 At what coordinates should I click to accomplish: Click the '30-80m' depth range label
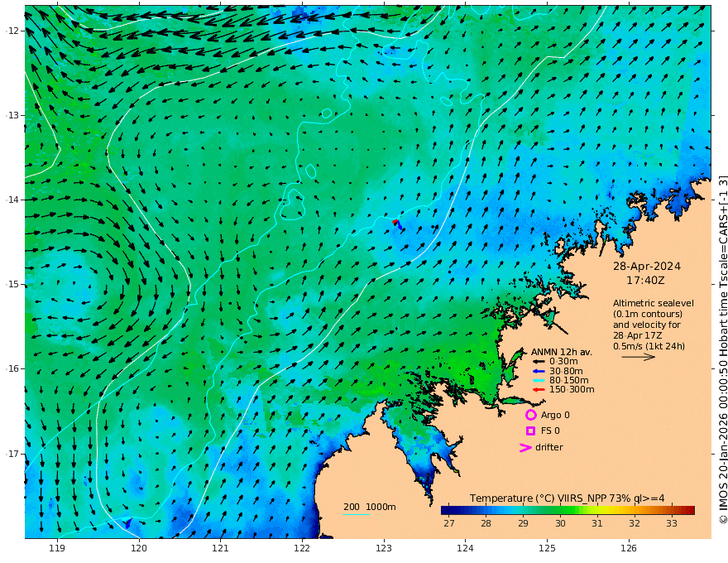(566, 371)
